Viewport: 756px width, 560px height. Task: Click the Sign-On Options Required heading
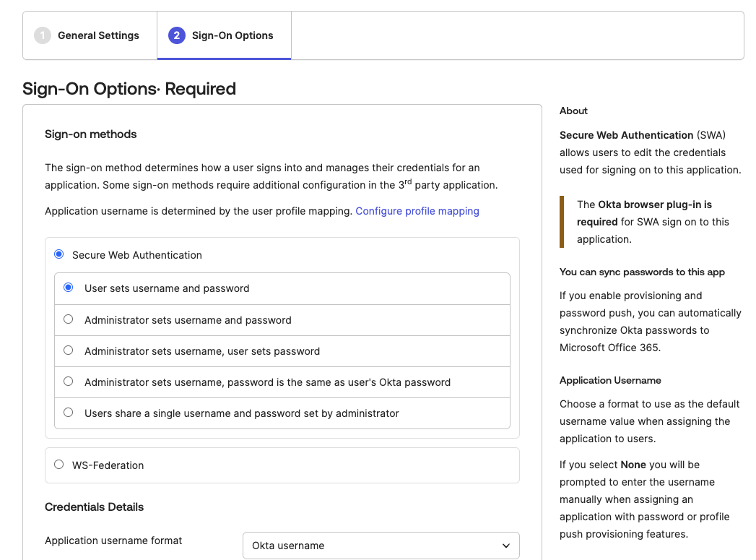click(129, 89)
